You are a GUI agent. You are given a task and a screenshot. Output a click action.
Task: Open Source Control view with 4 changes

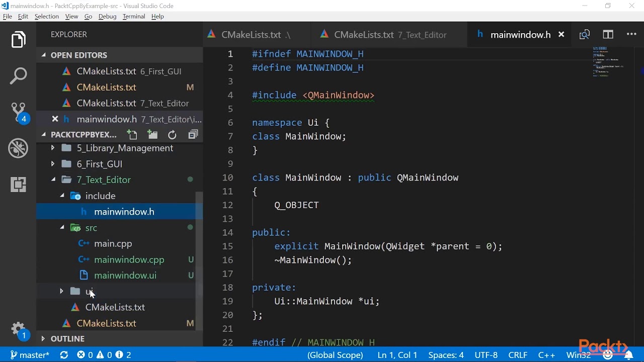pyautogui.click(x=18, y=113)
